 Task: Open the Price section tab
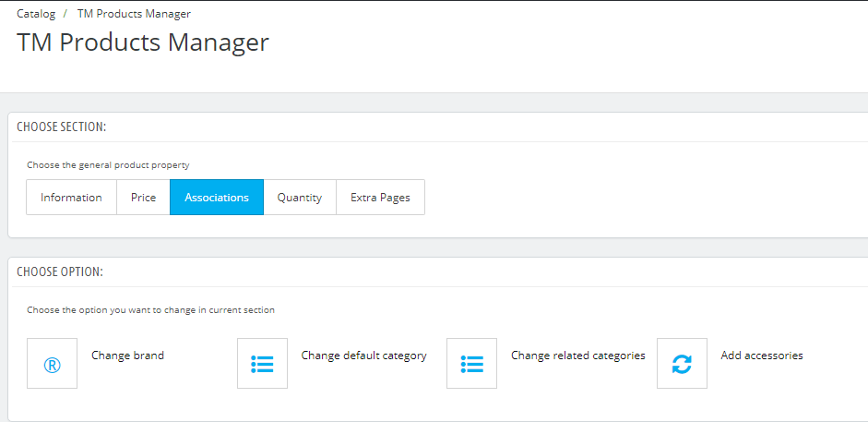pyautogui.click(x=143, y=198)
